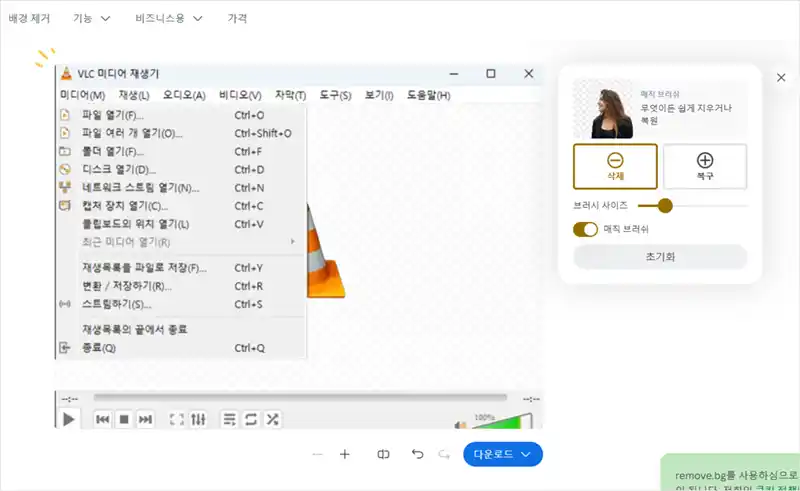Viewport: 800px width, 491px height.
Task: Open VLC extended settings equalizer icon
Action: [198, 420]
